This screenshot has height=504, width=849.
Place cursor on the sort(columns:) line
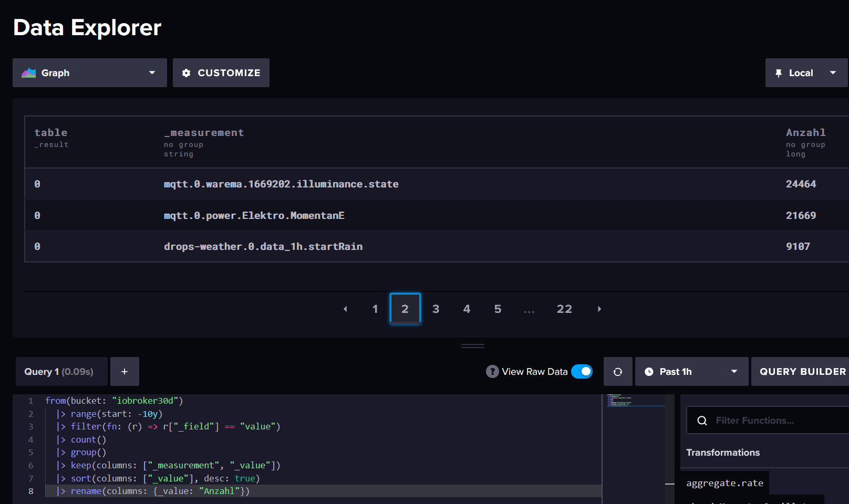158,478
